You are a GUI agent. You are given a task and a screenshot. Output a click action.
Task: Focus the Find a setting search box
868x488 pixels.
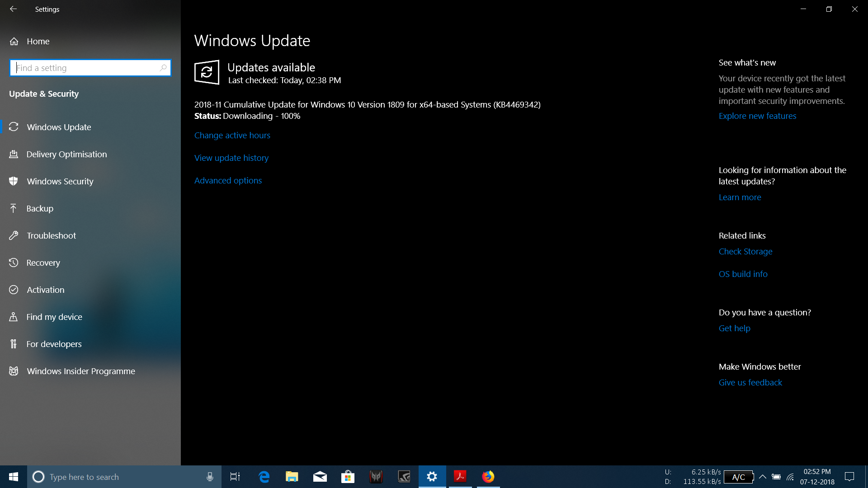(90, 68)
